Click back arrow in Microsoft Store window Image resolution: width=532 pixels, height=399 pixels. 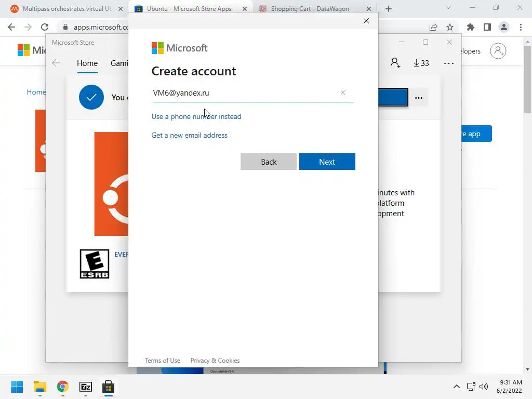pos(56,63)
